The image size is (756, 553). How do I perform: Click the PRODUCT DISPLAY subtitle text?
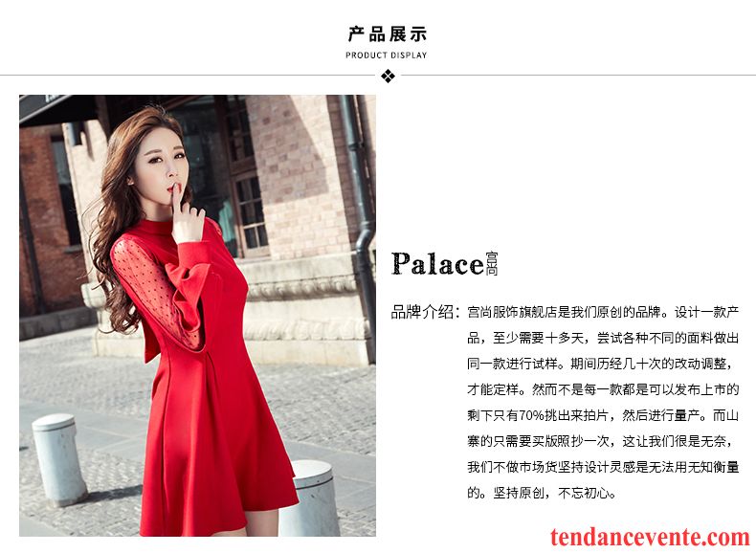(387, 55)
